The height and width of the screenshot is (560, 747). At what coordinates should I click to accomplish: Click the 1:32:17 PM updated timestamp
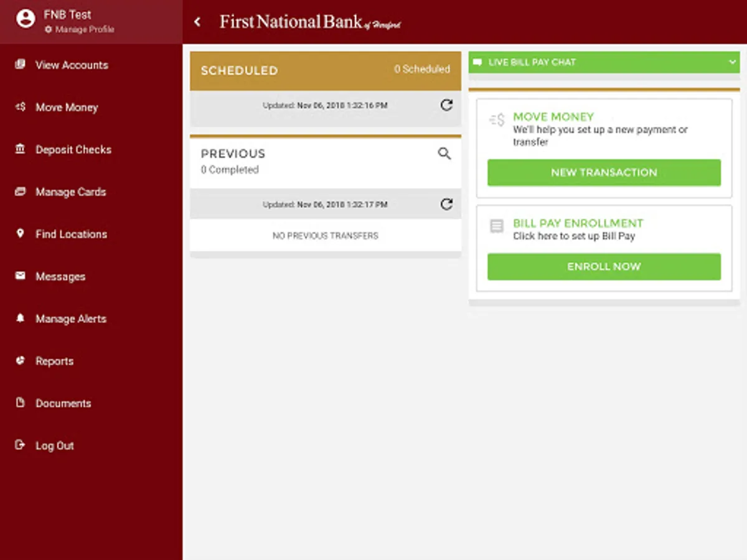(325, 204)
